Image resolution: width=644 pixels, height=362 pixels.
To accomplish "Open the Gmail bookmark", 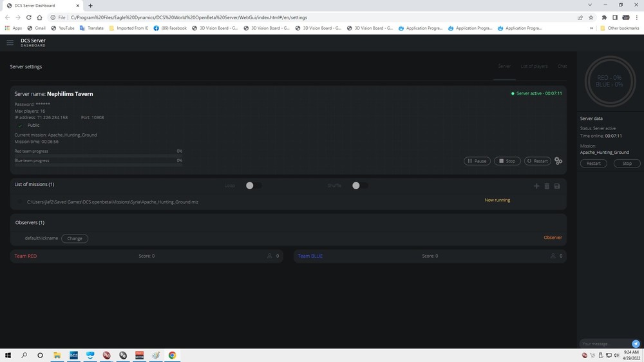I will (x=37, y=28).
